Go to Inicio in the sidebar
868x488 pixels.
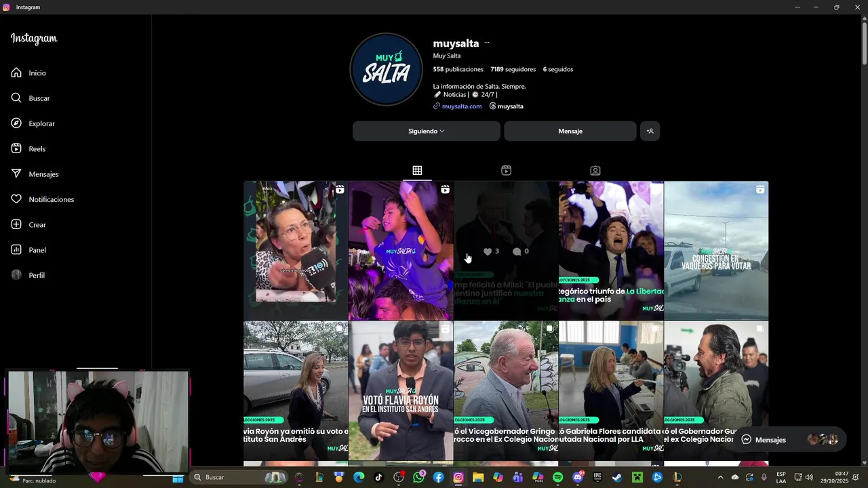click(28, 73)
